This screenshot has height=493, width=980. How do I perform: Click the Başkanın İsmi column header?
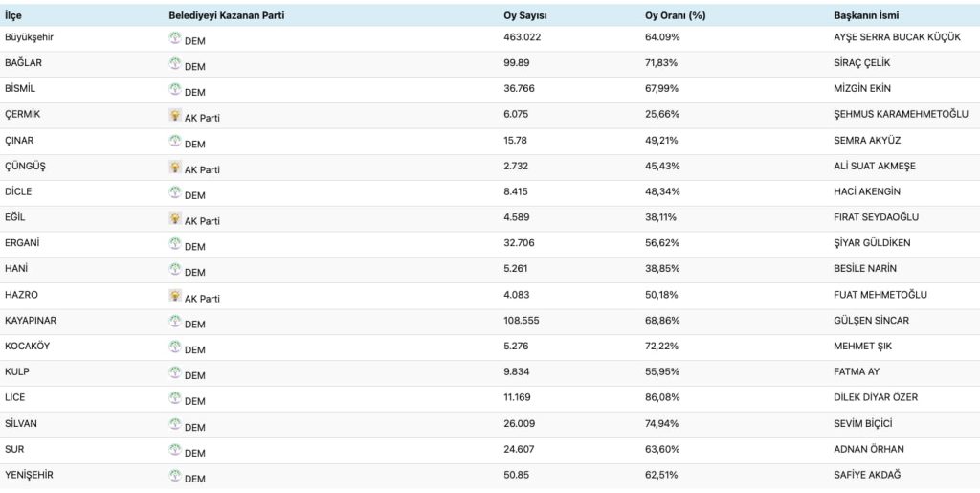point(866,15)
